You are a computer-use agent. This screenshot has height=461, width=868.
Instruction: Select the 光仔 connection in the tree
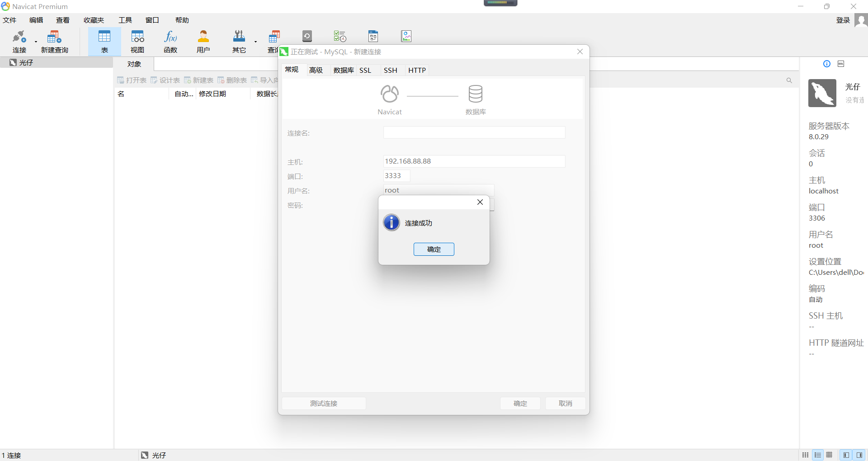point(57,63)
